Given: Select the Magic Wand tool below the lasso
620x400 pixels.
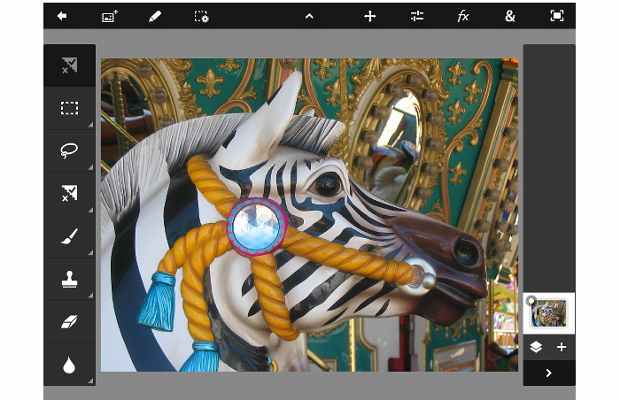Looking at the screenshot, I should (x=69, y=193).
